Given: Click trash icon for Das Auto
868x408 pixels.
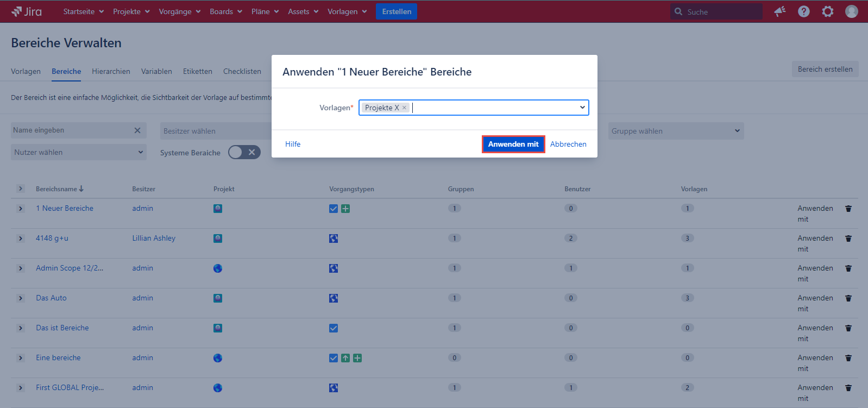Looking at the screenshot, I should click(x=848, y=298).
